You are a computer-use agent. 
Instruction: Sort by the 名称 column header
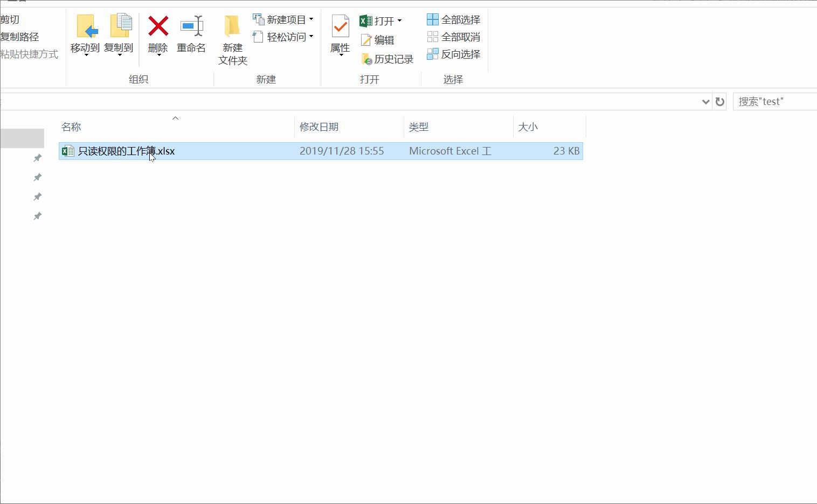(70, 127)
